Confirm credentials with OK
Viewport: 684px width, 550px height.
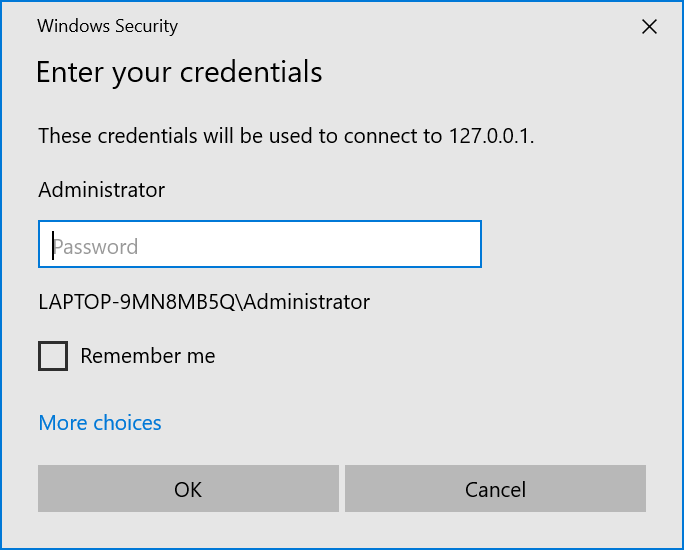coord(188,489)
